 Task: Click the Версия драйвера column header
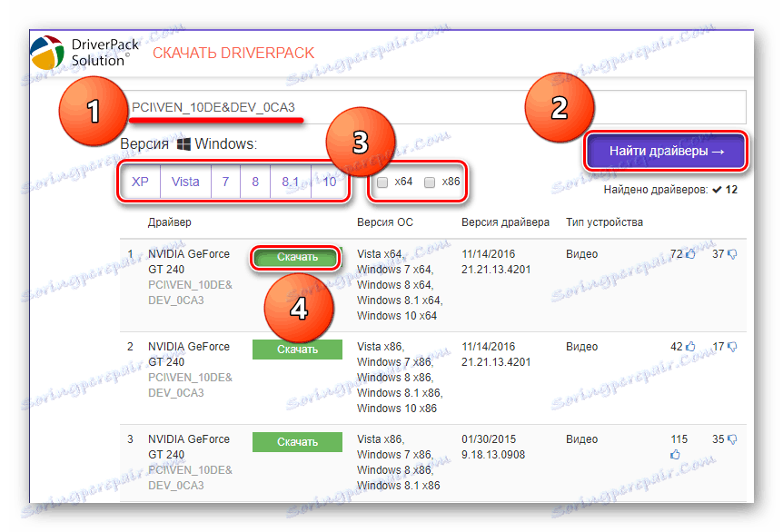click(505, 222)
